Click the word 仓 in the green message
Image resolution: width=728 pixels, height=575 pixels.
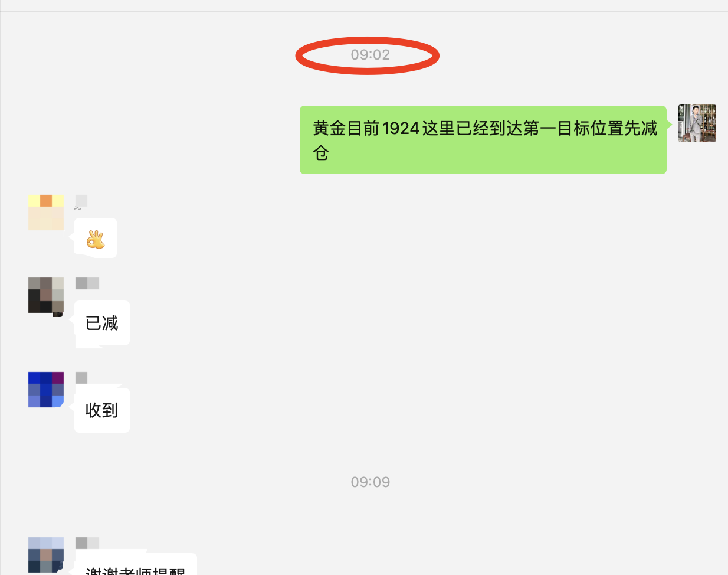pyautogui.click(x=321, y=153)
